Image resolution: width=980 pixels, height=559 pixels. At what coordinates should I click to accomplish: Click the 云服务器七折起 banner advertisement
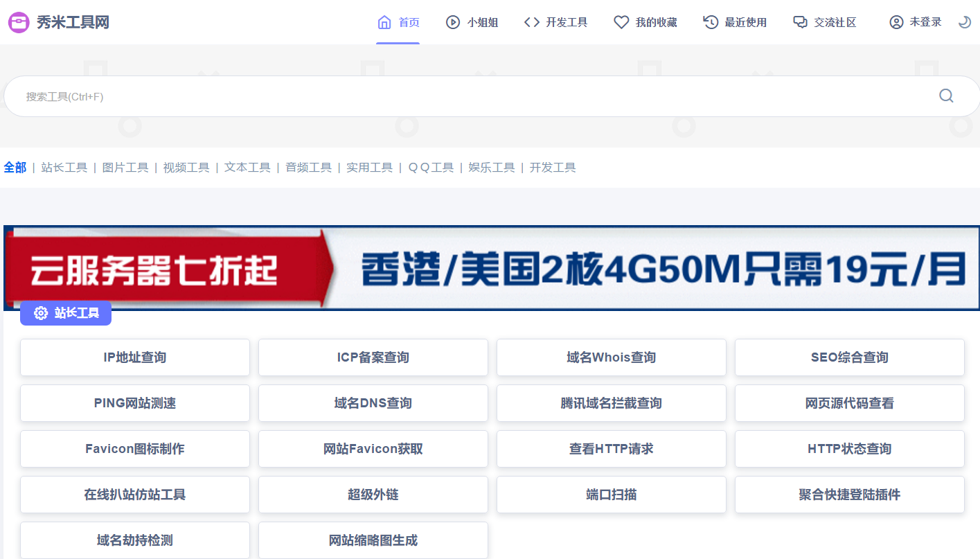pyautogui.click(x=492, y=267)
